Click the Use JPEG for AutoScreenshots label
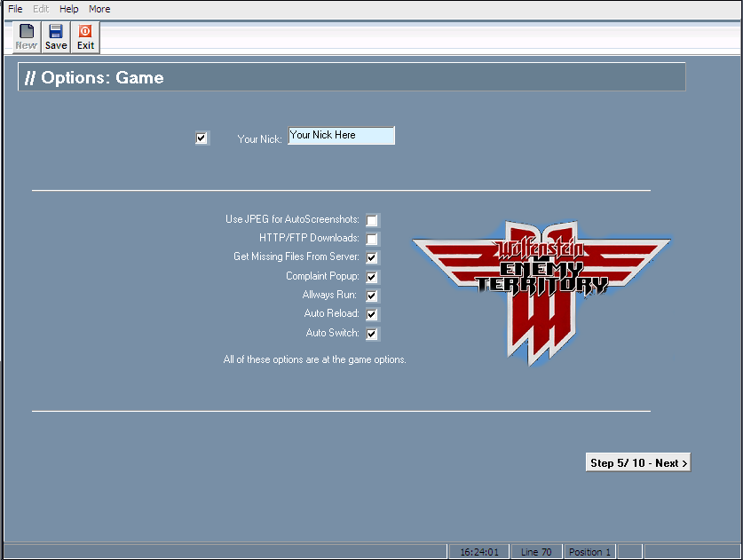743x560 pixels. coord(292,219)
